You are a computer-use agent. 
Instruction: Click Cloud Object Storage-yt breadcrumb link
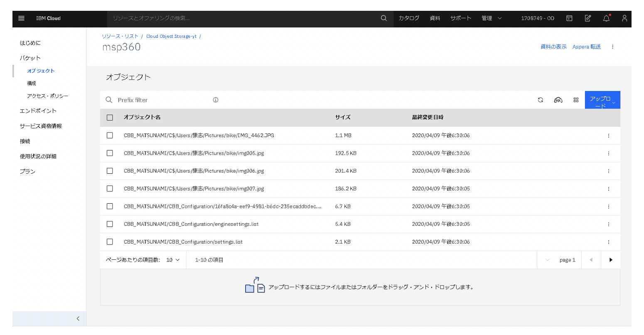tap(171, 36)
